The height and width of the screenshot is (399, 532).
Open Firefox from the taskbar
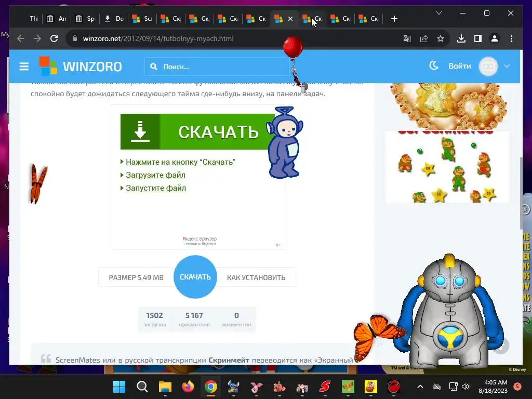(188, 387)
